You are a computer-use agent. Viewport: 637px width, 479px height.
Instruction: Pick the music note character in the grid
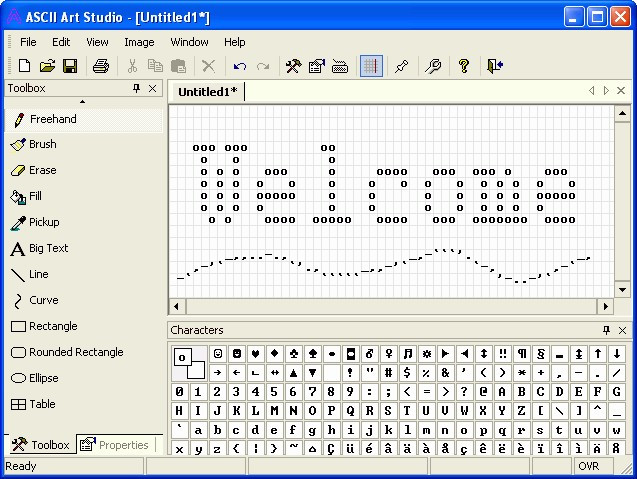(407, 354)
